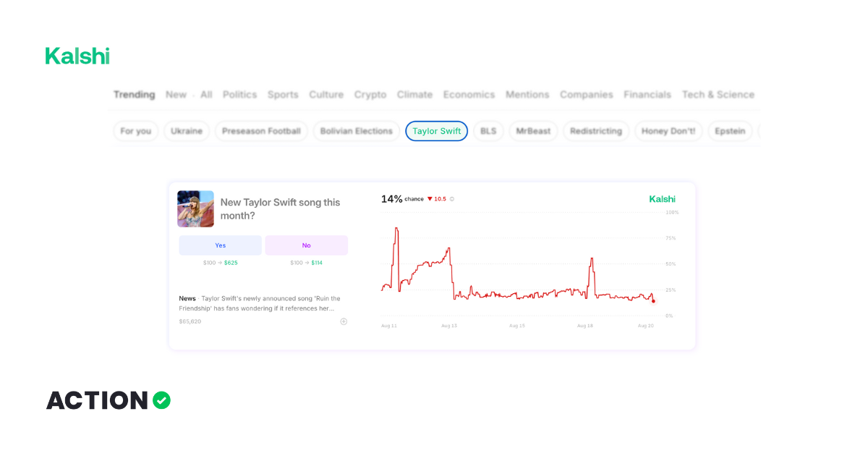868x456 pixels.
Task: Pick the Bolivian Elections topic pill
Action: click(x=356, y=131)
